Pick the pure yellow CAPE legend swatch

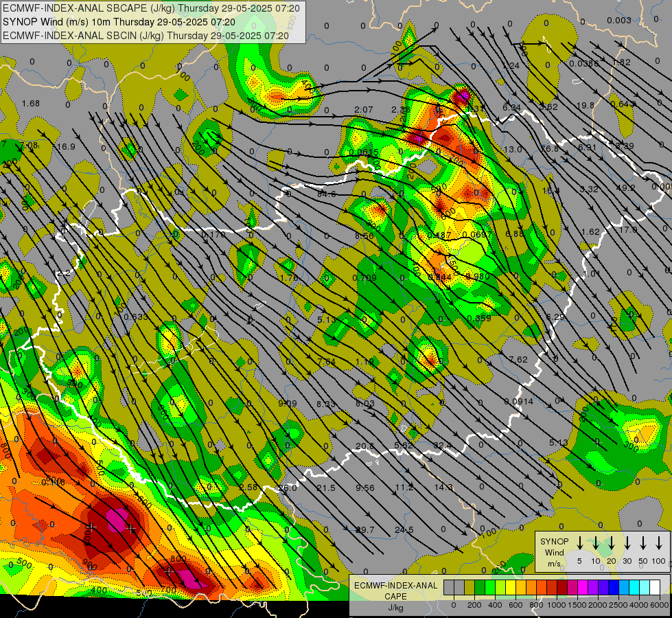[x=511, y=587]
